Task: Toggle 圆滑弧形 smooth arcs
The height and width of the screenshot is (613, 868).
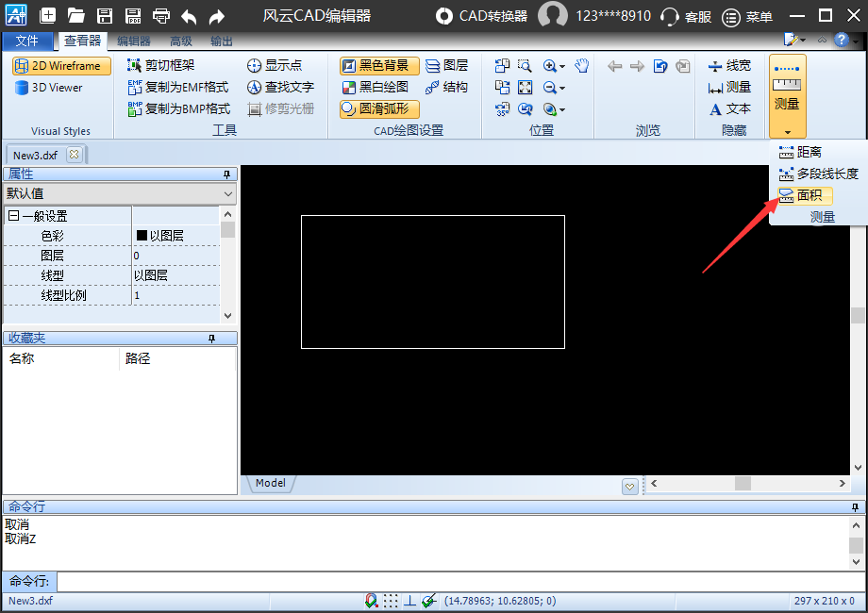Action: [379, 109]
